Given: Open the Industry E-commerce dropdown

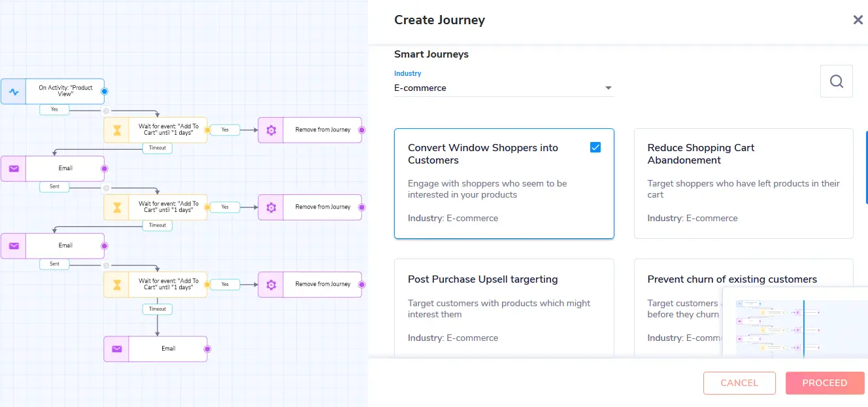Looking at the screenshot, I should point(504,88).
